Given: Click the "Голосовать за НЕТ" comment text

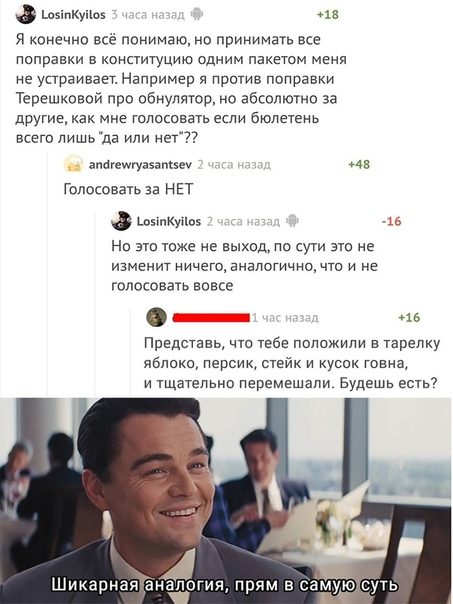Looking at the screenshot, I should tap(128, 189).
